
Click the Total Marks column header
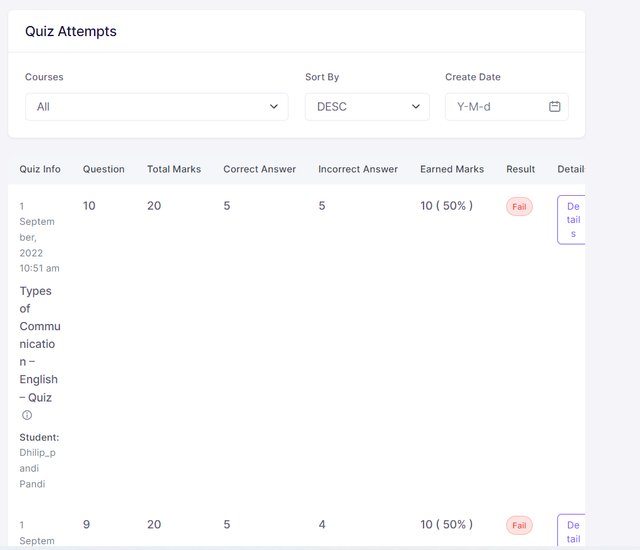tap(174, 169)
